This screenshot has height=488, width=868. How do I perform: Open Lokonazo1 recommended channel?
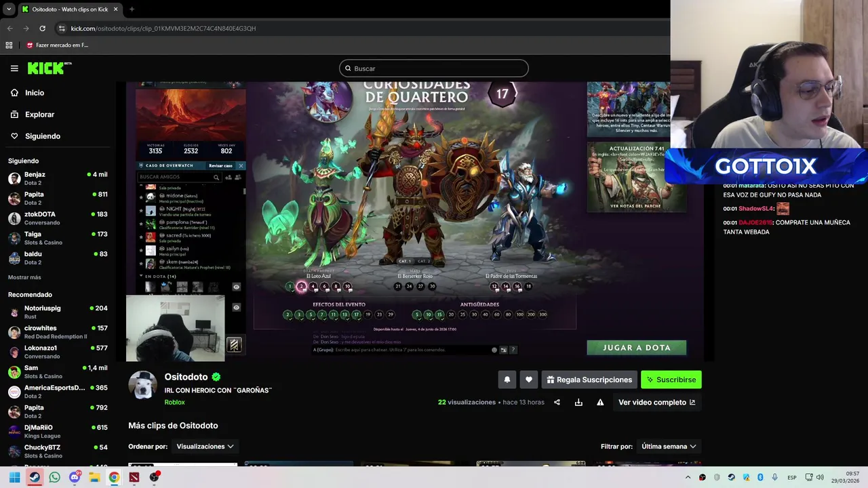tap(58, 352)
